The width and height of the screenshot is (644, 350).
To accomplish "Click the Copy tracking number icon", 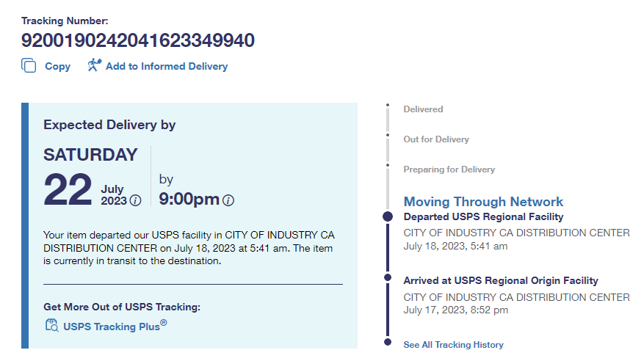I will (29, 66).
